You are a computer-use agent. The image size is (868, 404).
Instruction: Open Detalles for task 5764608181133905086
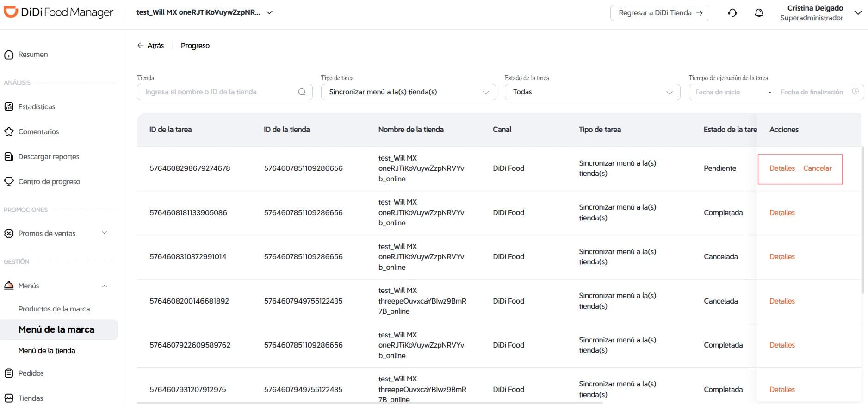click(x=782, y=213)
